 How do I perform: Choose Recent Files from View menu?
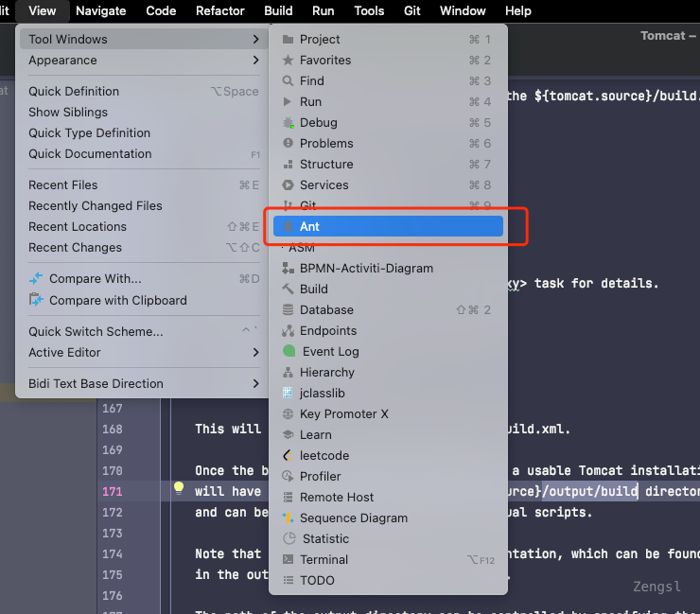63,185
